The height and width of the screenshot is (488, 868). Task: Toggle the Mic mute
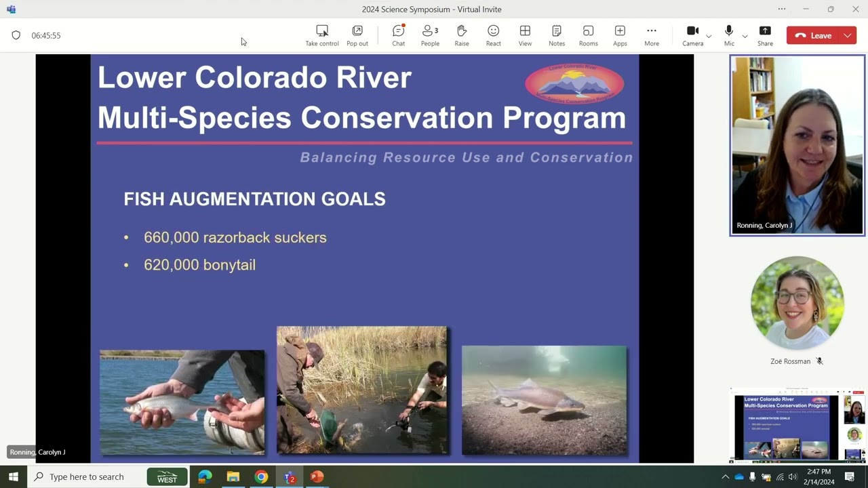click(x=729, y=36)
